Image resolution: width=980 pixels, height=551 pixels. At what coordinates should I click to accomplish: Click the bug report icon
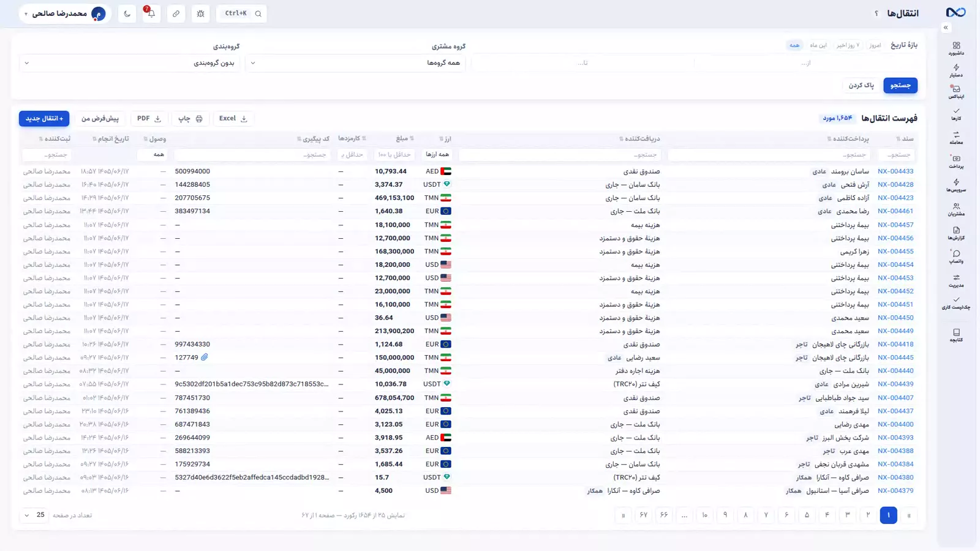point(200,13)
